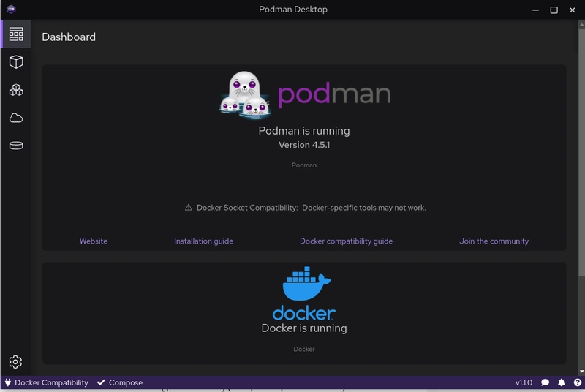Click the Dashboard page heading
Viewport: 585px width, 392px height.
point(69,37)
